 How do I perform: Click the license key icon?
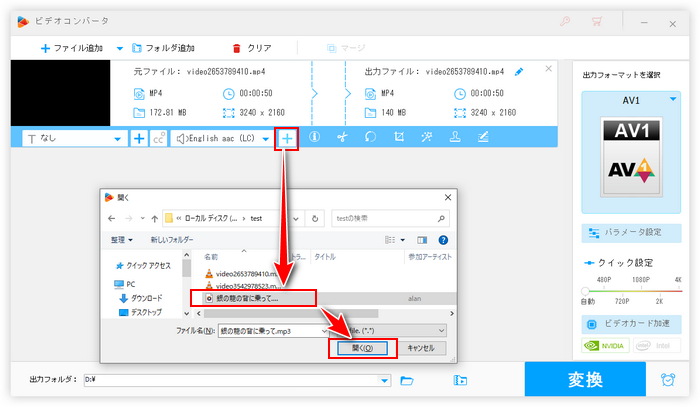coord(565,21)
